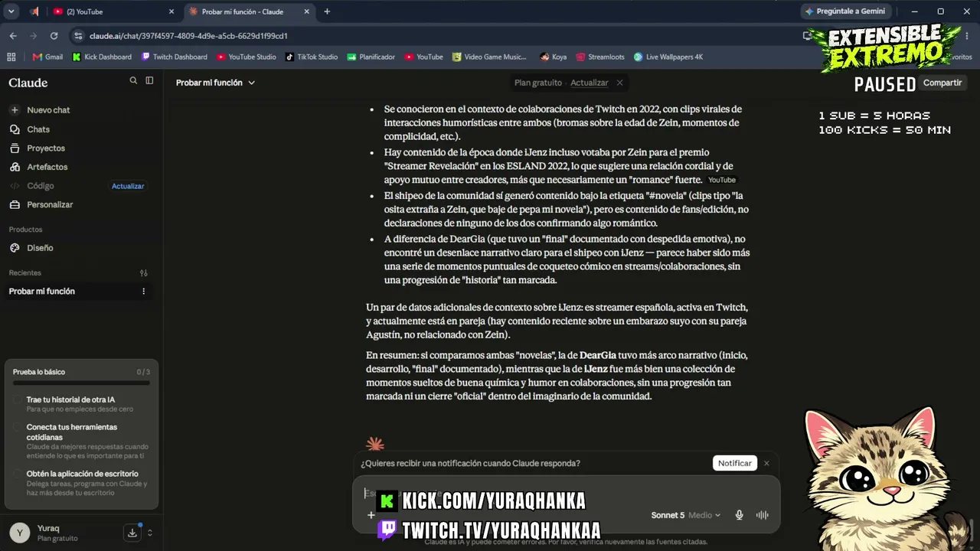Reload the page with the refresh icon
980x551 pixels.
(54, 36)
